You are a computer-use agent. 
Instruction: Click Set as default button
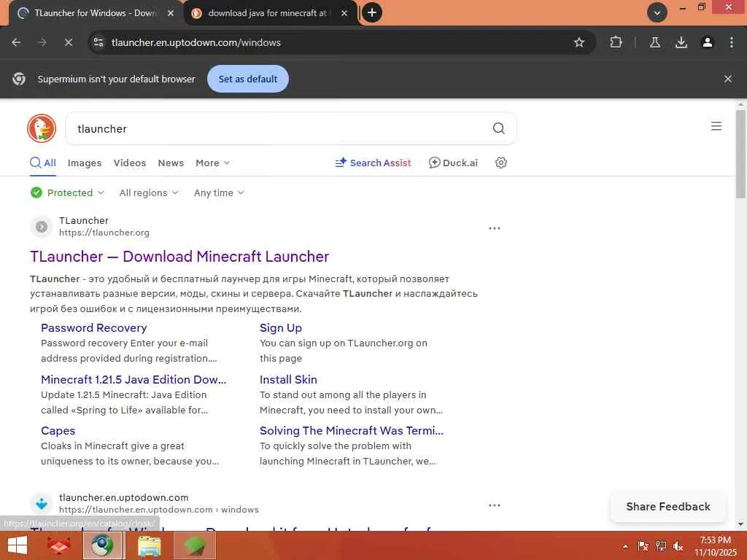click(x=248, y=79)
